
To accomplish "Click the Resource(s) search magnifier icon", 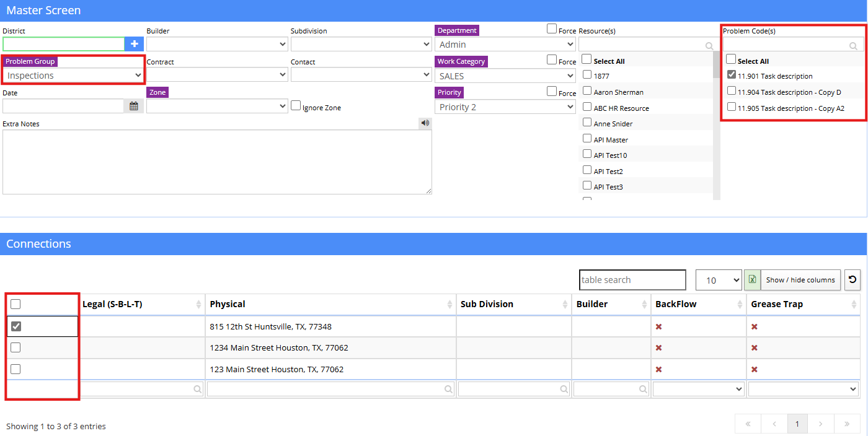I will click(x=709, y=46).
